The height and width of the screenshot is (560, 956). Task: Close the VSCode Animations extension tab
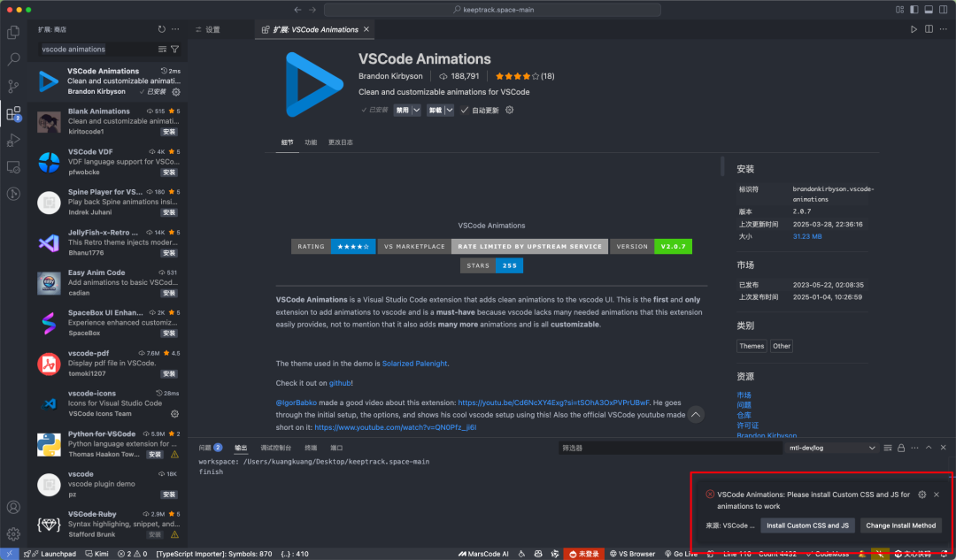tap(366, 29)
